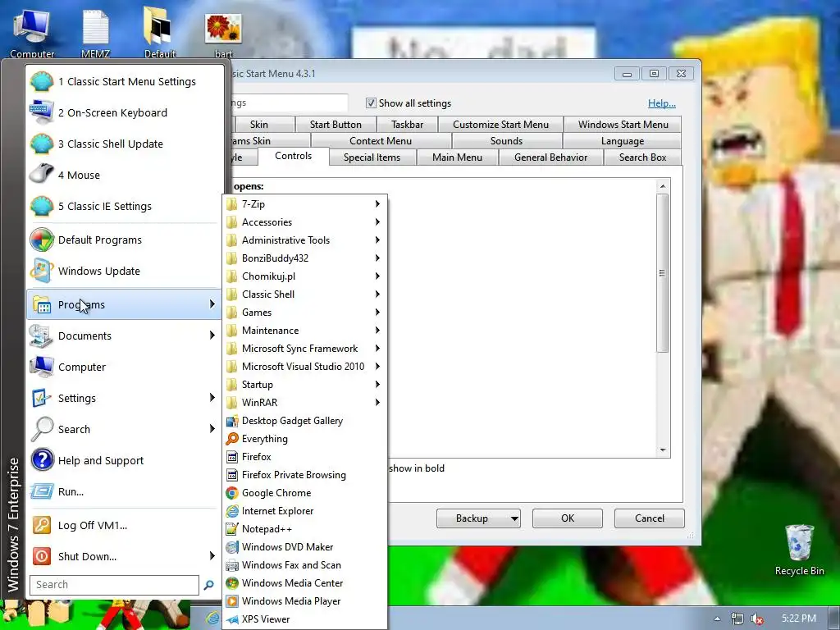Click the Run... icon
The image size is (840, 630).
(42, 491)
